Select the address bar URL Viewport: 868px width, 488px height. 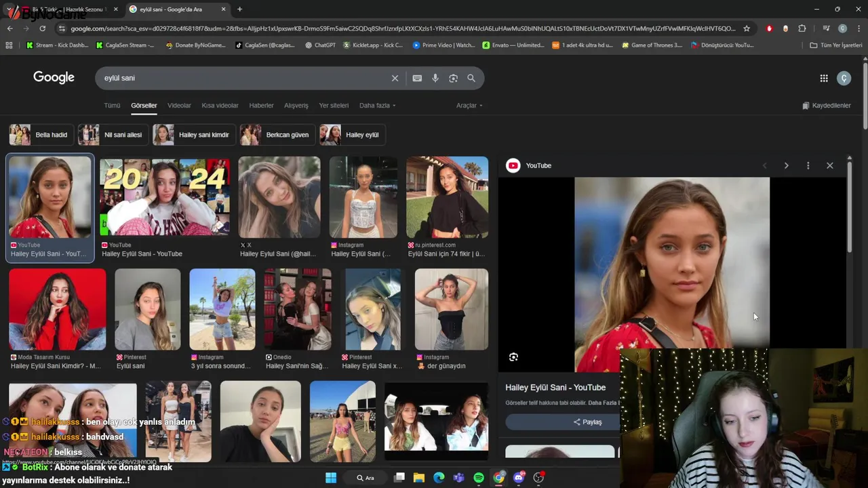click(x=402, y=28)
